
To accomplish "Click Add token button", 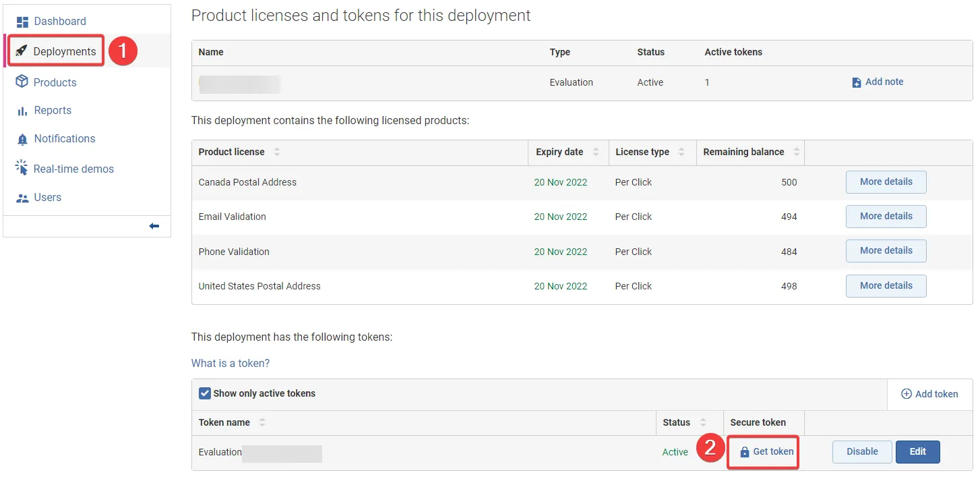I will [929, 394].
